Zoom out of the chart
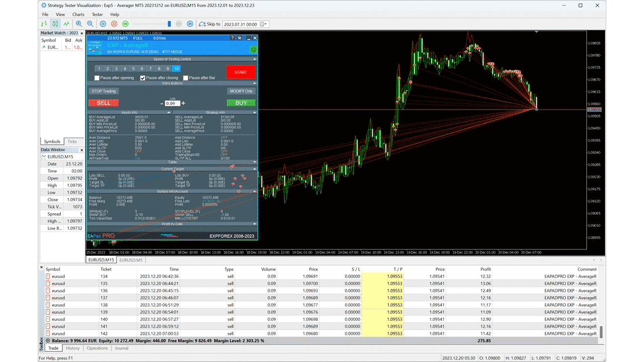644x362 pixels. [x=90, y=24]
